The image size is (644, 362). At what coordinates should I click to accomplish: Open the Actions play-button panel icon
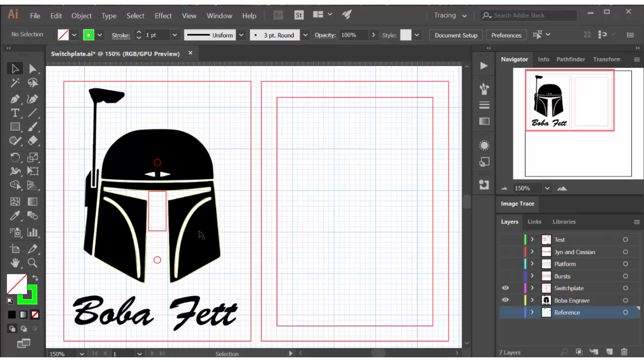(x=484, y=66)
